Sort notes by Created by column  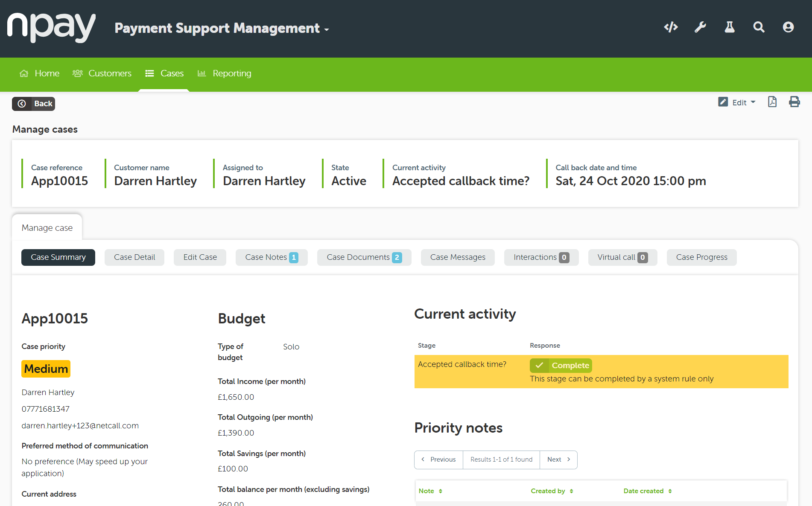click(552, 491)
